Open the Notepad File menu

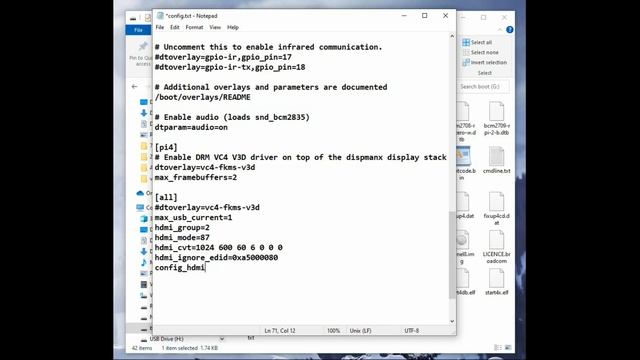[160, 27]
